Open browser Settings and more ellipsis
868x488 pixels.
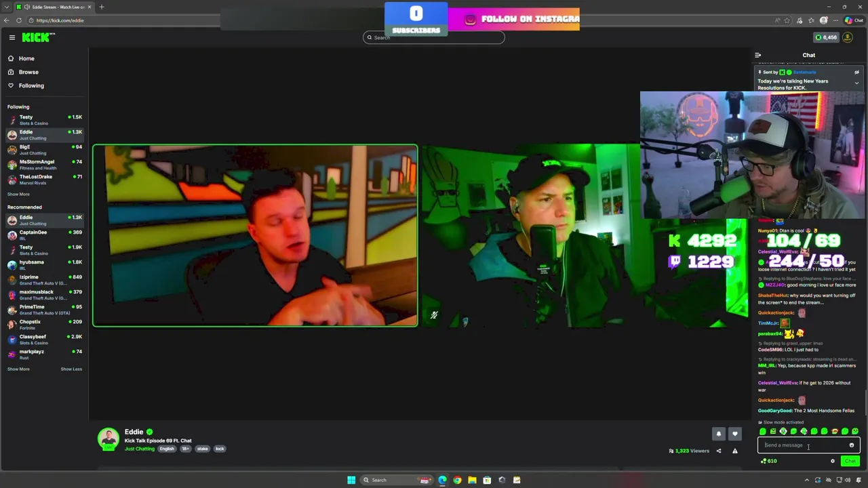(835, 20)
